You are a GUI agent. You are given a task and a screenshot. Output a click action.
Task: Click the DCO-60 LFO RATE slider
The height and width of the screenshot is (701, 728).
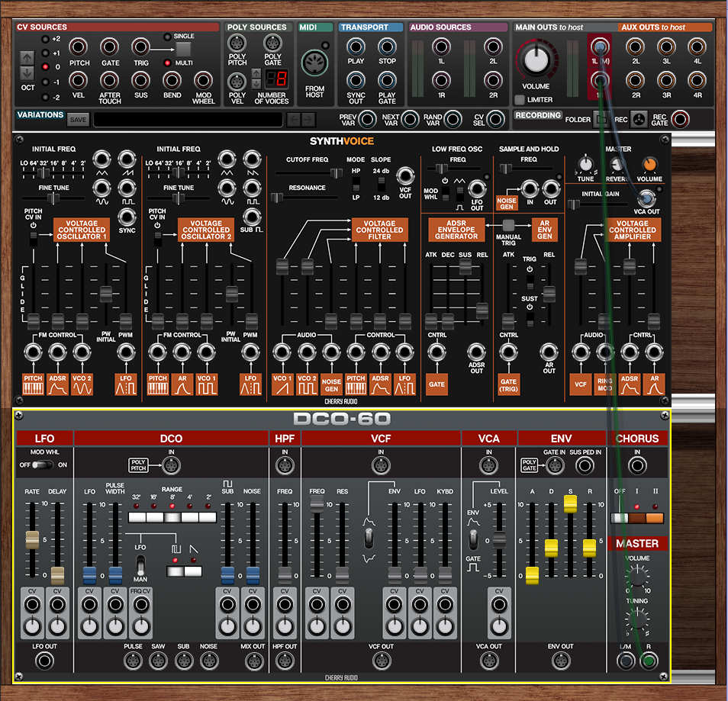point(32,540)
